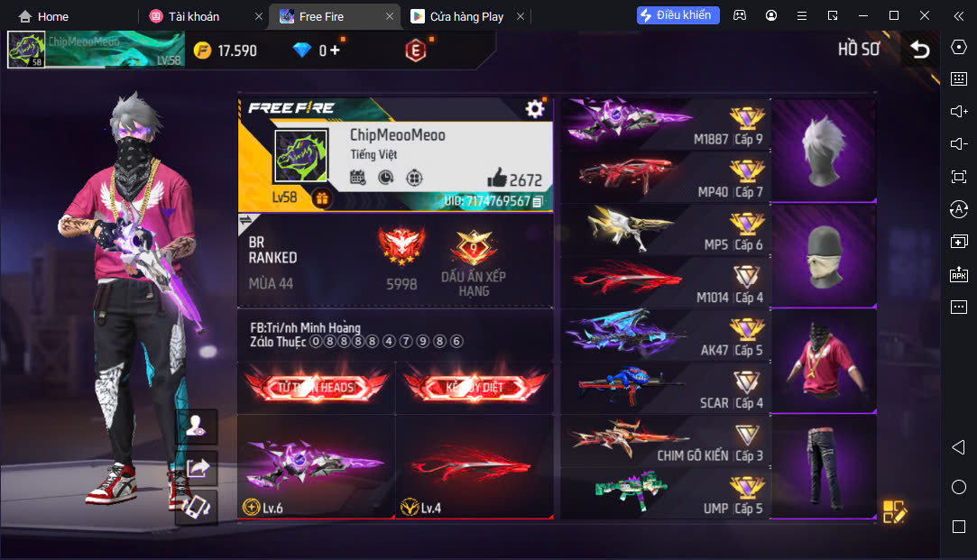Open the red E elite pass badge
The height and width of the screenshot is (560, 977).
pyautogui.click(x=416, y=50)
